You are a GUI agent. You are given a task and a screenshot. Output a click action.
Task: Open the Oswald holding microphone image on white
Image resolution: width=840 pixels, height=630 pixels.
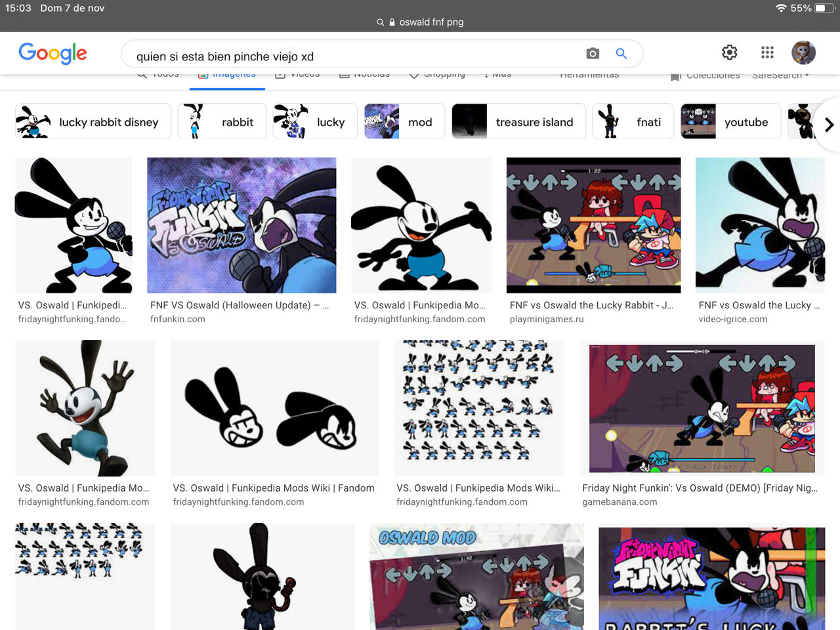[73, 225]
